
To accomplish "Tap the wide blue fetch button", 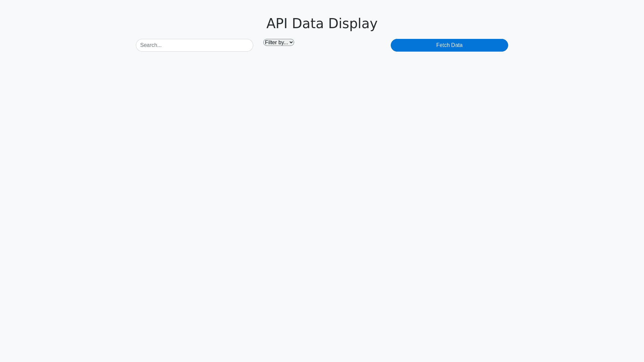I will coord(449,45).
